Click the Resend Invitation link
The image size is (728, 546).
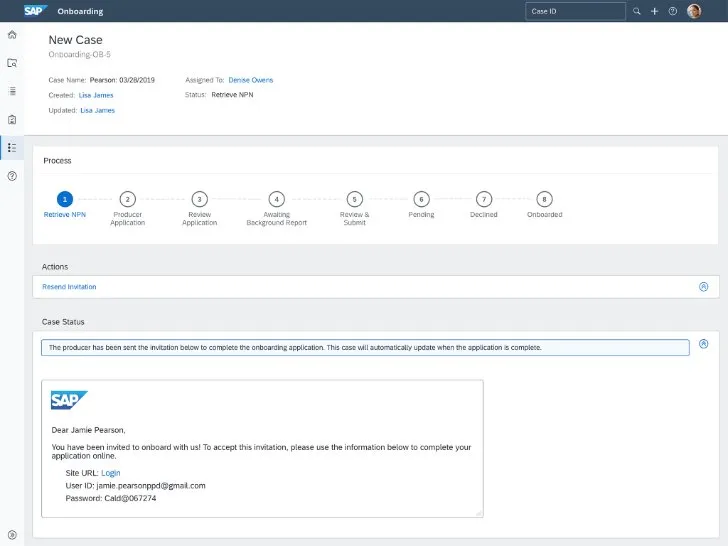click(69, 287)
